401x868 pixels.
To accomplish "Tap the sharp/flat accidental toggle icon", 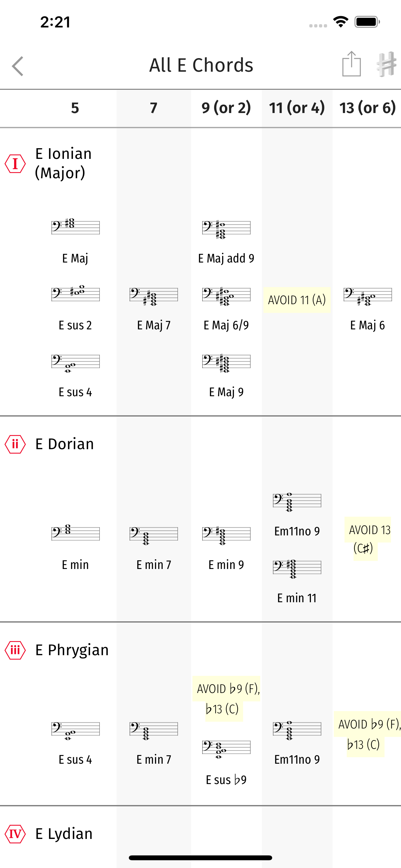I will (386, 64).
